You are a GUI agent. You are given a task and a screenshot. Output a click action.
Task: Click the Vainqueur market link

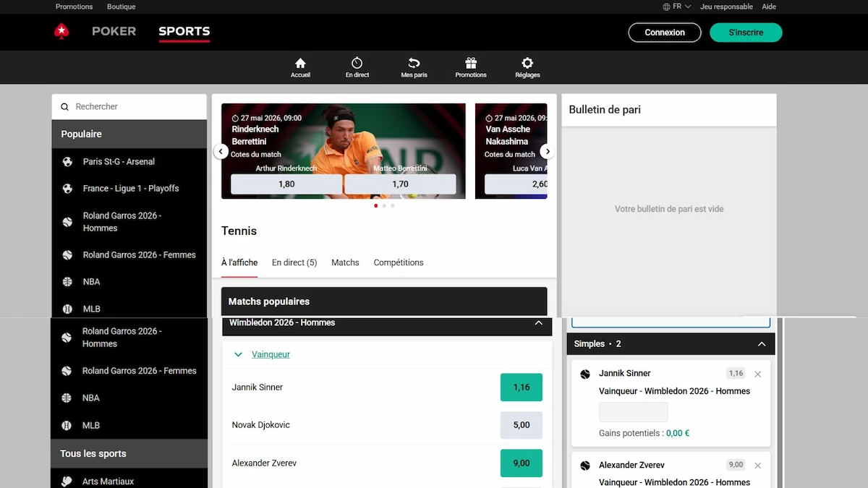coord(271,355)
